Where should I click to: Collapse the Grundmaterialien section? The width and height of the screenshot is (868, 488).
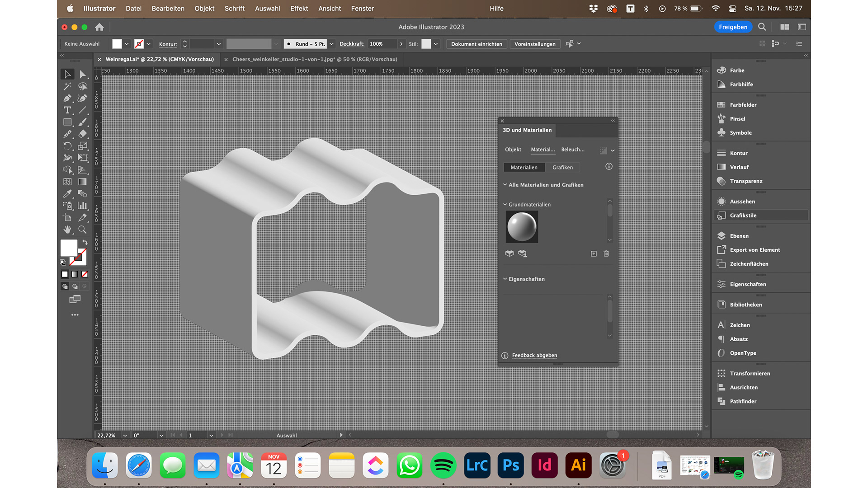click(505, 205)
